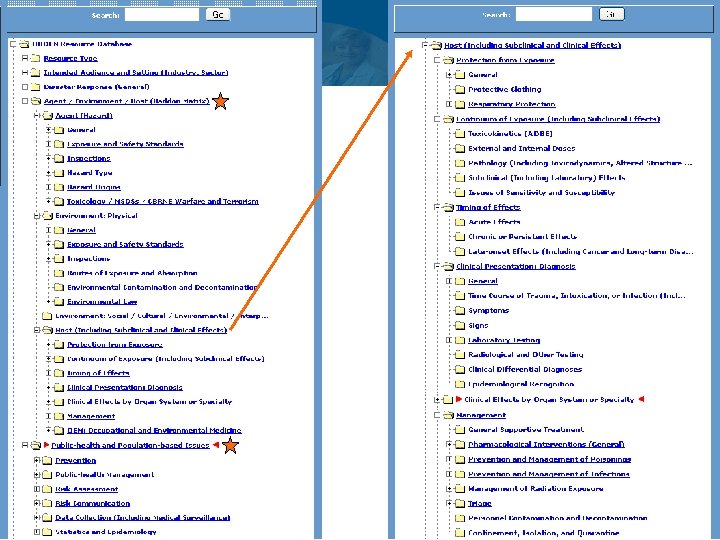720x540 pixels.
Task: Expand right panel Clinical Effects by Organ System
Action: 438,399
